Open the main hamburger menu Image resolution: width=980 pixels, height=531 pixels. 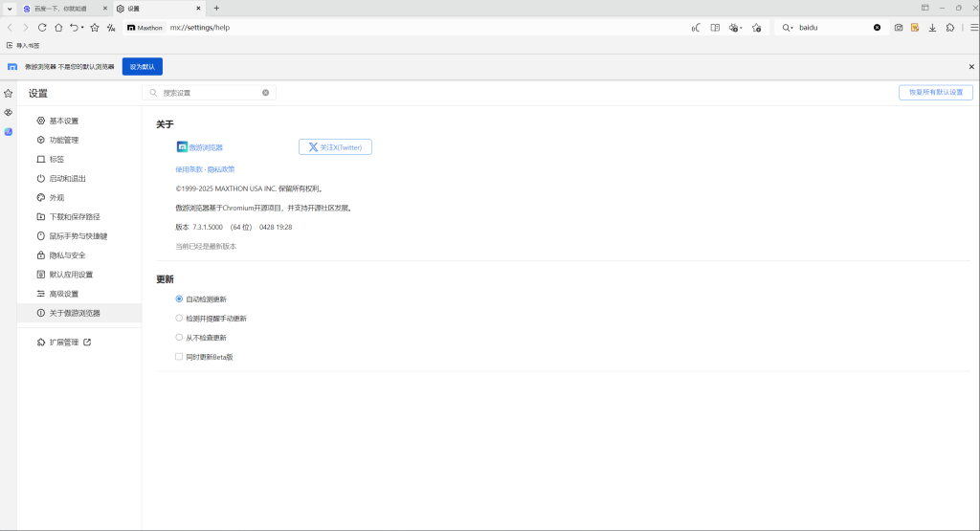coord(973,28)
